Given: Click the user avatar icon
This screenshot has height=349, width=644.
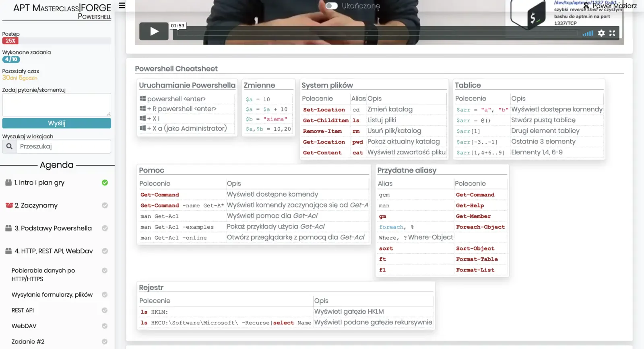Looking at the screenshot, I should (586, 6).
